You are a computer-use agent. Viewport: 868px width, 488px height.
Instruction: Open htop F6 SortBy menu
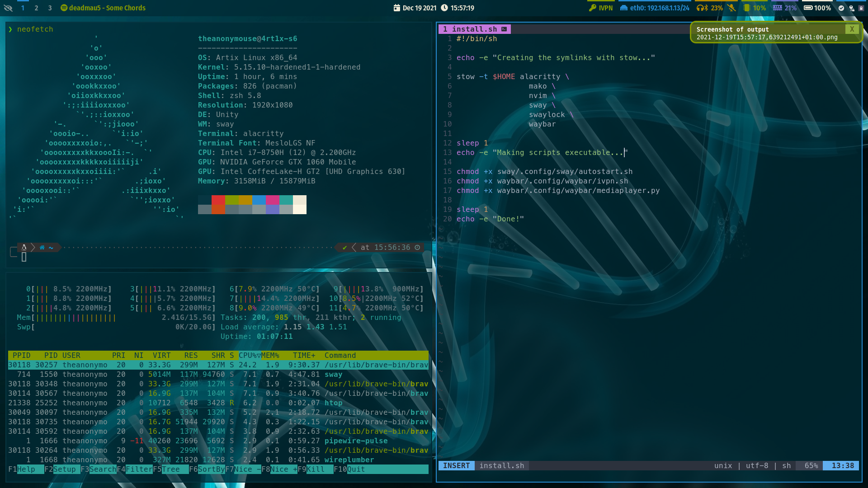click(207, 469)
